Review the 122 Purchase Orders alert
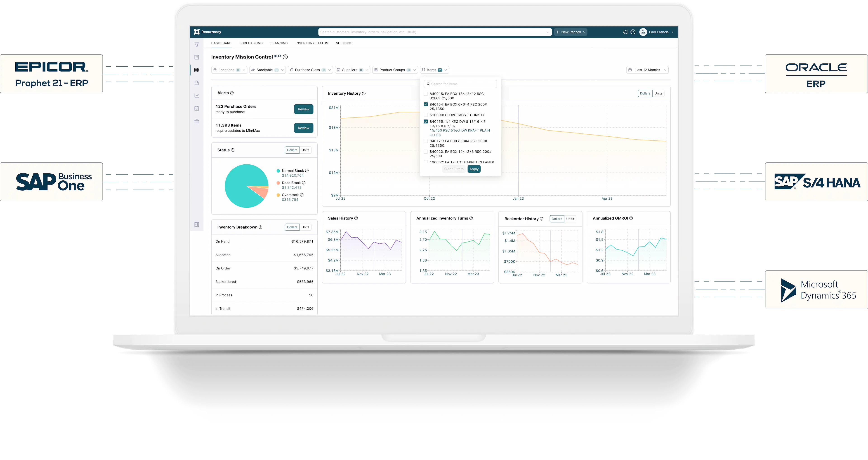 click(x=303, y=109)
